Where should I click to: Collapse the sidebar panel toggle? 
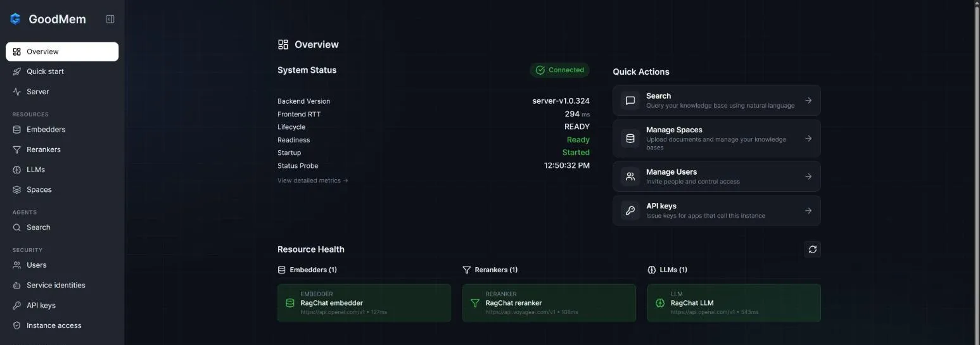point(110,19)
